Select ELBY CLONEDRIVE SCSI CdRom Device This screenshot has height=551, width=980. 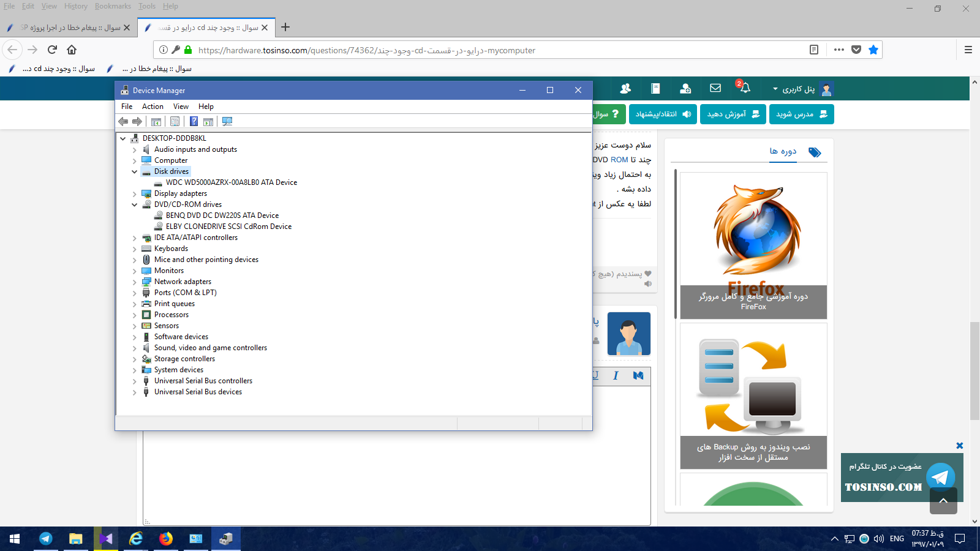pyautogui.click(x=228, y=227)
